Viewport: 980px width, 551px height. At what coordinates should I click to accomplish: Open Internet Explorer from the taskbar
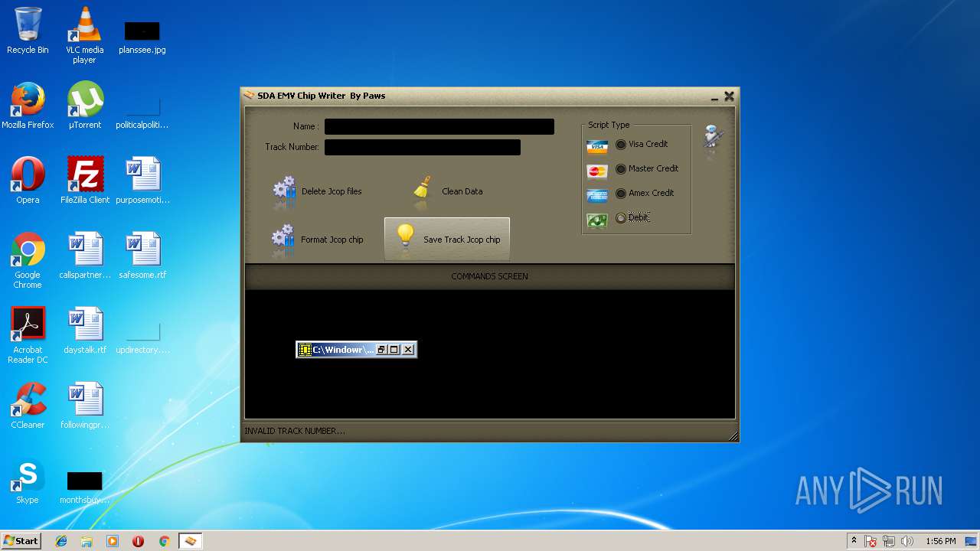click(61, 541)
